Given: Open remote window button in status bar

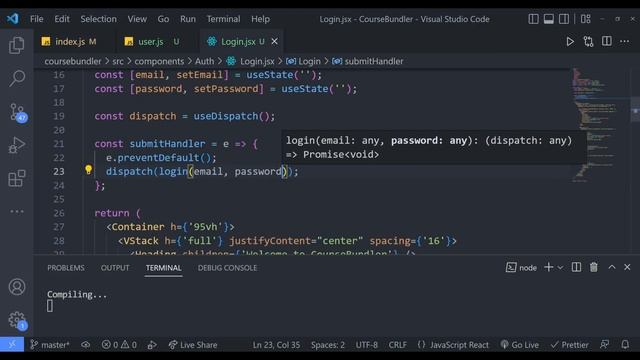Looking at the screenshot, I should click(x=12, y=345).
